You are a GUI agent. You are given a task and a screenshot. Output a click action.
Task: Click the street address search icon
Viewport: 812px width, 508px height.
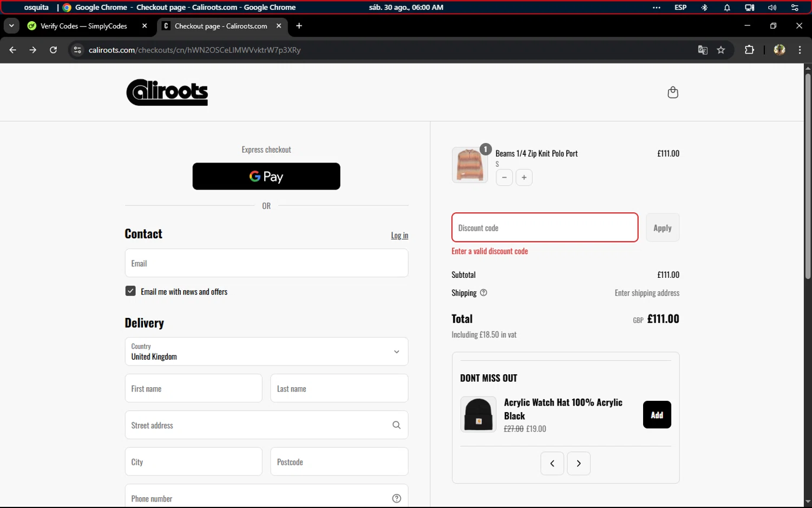point(396,425)
